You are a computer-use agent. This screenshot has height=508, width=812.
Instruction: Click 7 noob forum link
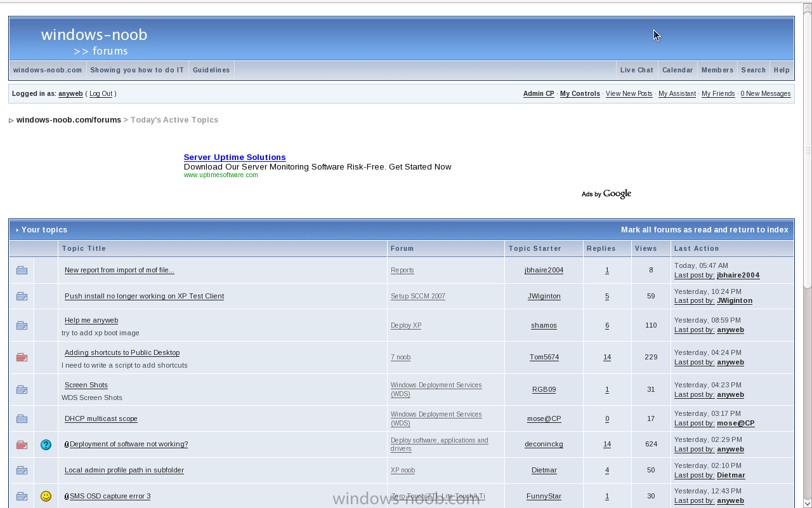coord(400,358)
